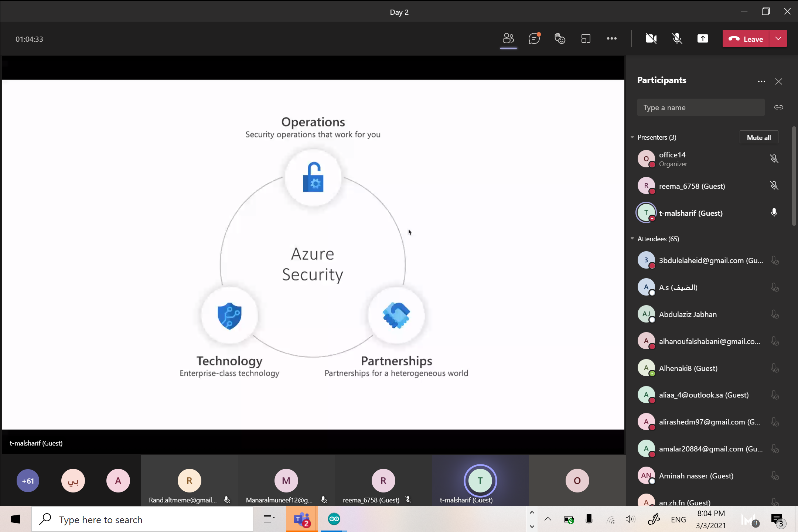Image resolution: width=798 pixels, height=532 pixels.
Task: Click the Mute all button
Action: click(758, 137)
